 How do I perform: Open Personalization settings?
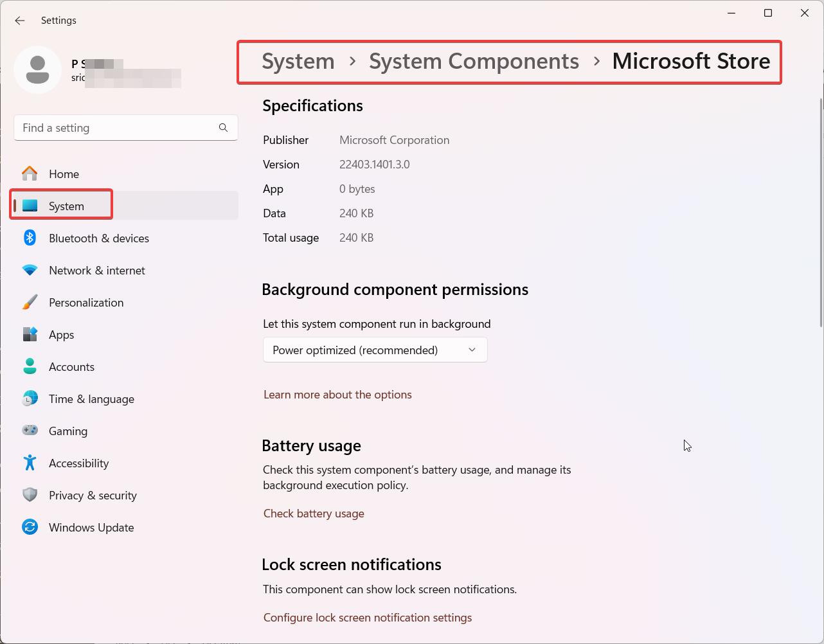click(x=86, y=302)
